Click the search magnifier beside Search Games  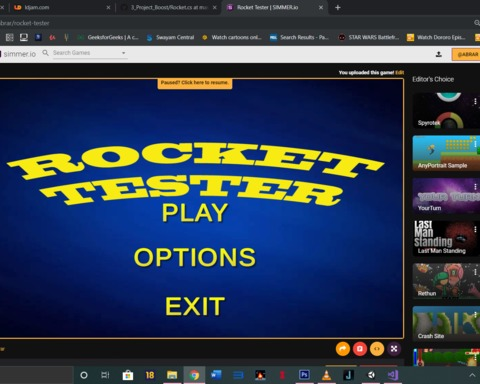click(x=46, y=53)
